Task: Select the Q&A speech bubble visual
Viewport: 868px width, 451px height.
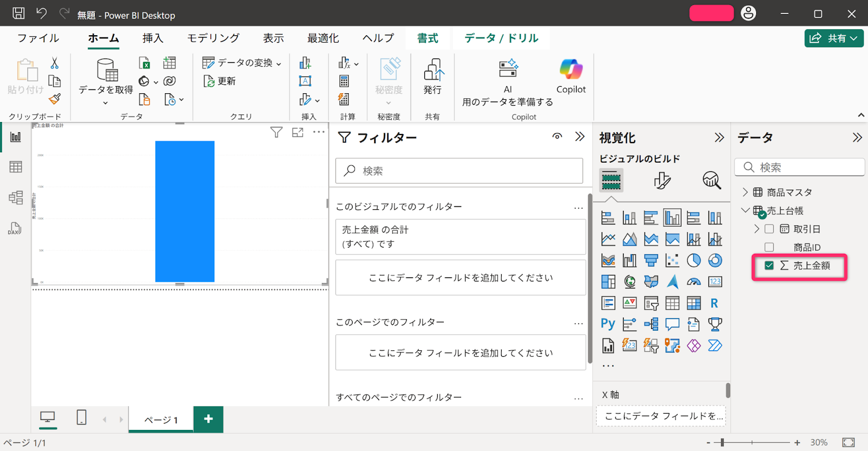Action: [672, 324]
